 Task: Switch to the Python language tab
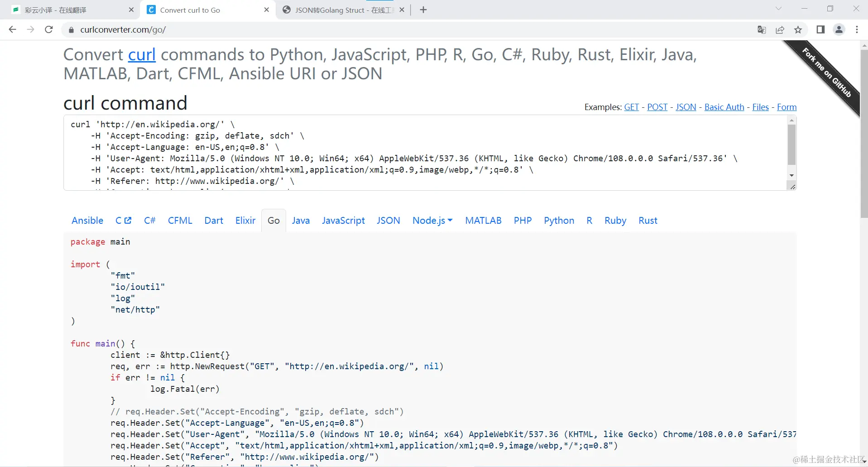[559, 221]
